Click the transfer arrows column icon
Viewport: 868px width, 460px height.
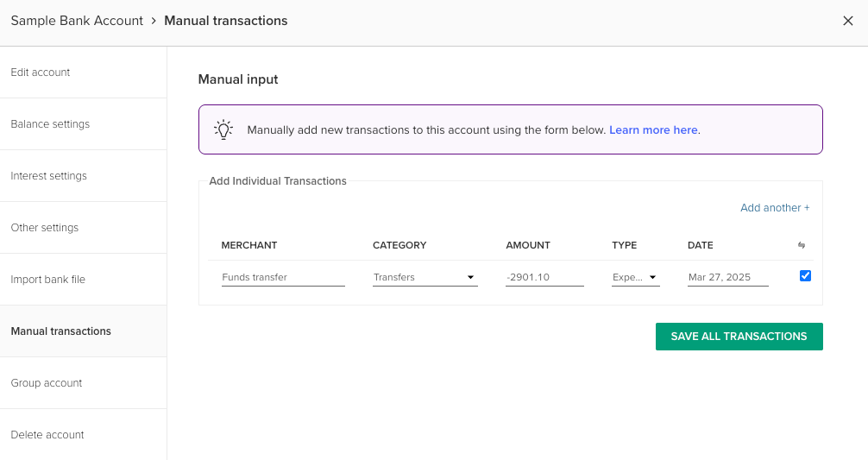801,245
